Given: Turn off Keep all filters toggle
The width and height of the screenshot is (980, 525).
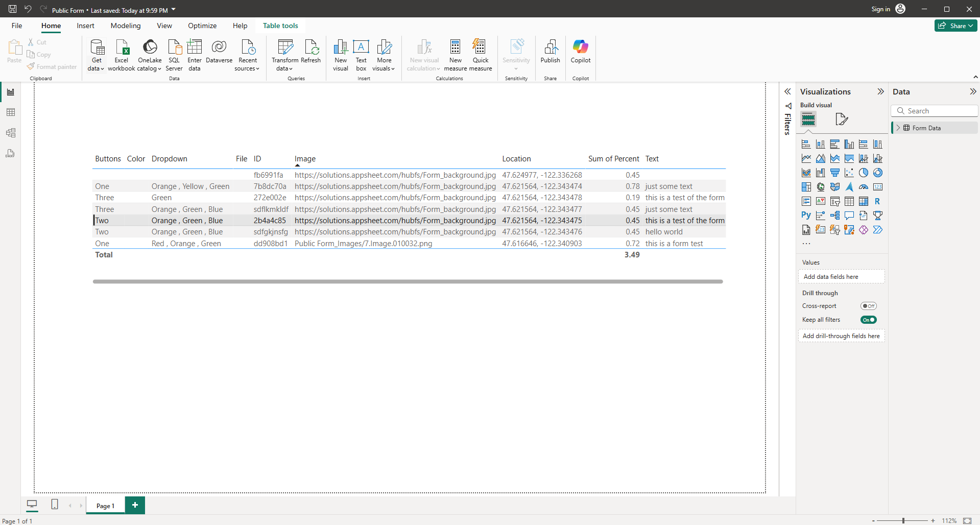Looking at the screenshot, I should 868,320.
